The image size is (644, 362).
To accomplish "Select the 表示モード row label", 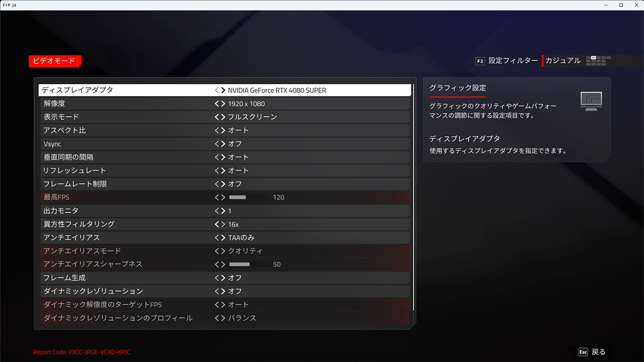I will coord(61,117).
